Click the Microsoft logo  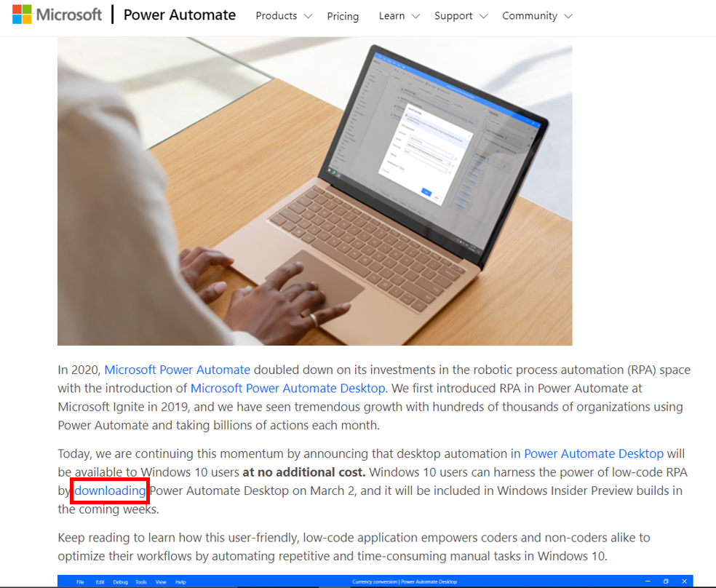[57, 15]
